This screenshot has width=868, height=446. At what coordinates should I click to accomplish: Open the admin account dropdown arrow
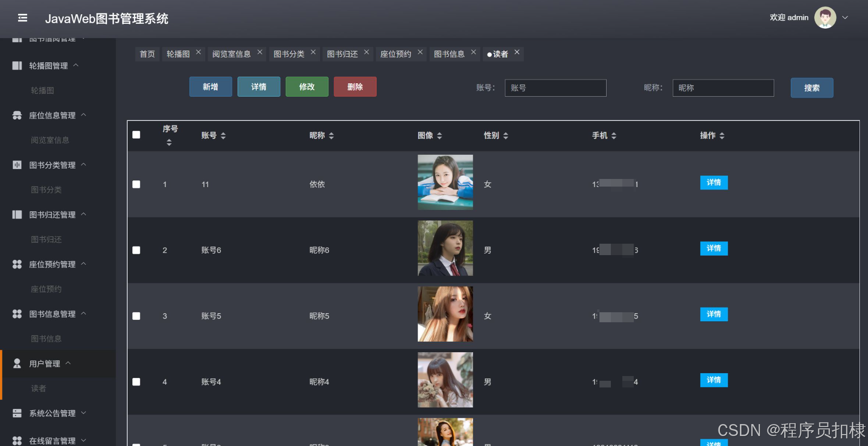click(x=845, y=18)
